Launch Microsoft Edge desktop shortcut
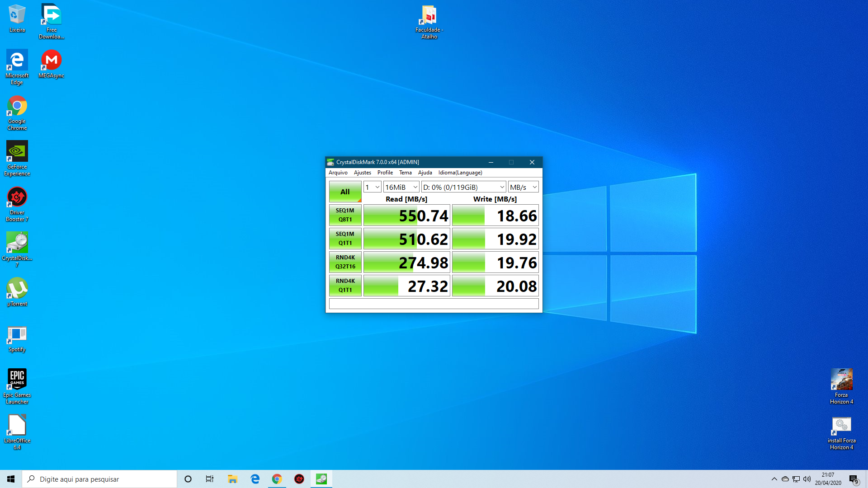 (x=17, y=67)
